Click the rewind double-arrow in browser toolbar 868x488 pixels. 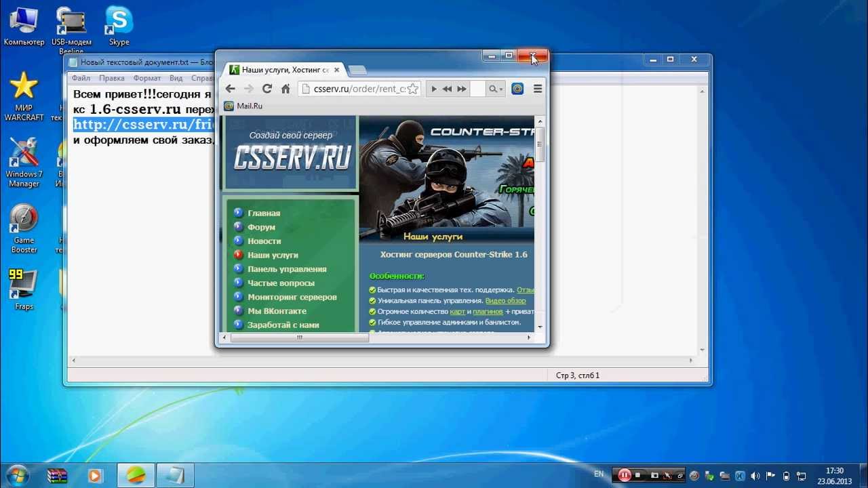[448, 89]
